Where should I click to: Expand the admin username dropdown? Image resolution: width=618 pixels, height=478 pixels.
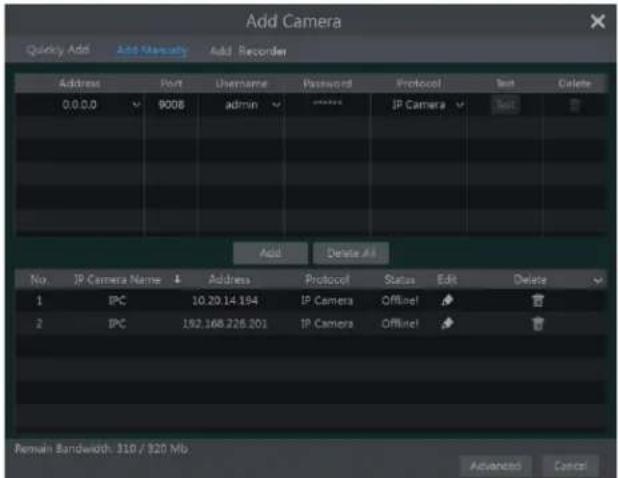[x=277, y=105]
